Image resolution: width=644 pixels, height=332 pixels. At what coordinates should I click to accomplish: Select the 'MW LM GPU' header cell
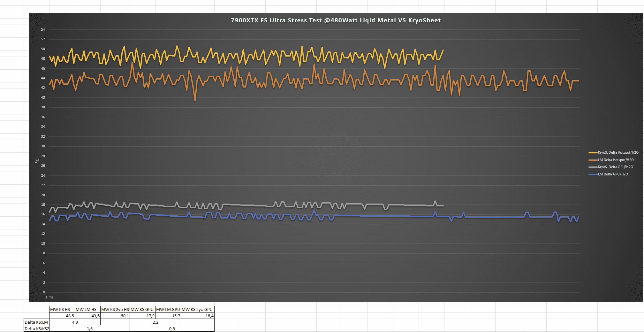click(x=168, y=309)
